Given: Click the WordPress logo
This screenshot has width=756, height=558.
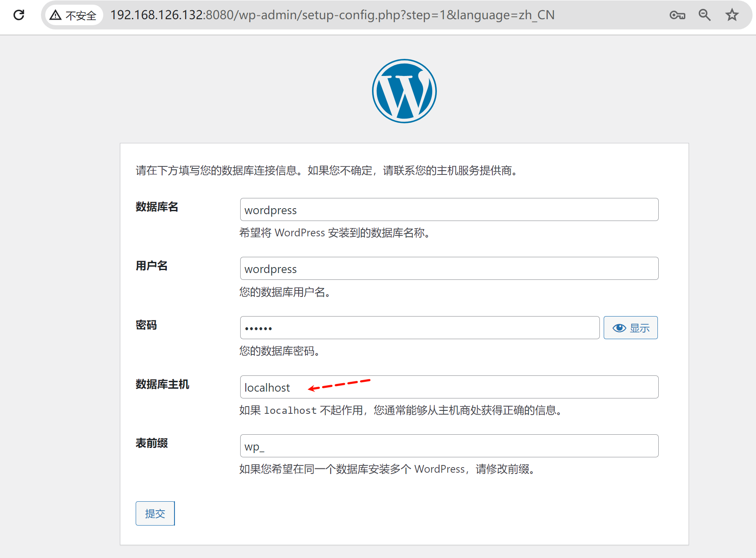Looking at the screenshot, I should (x=404, y=91).
